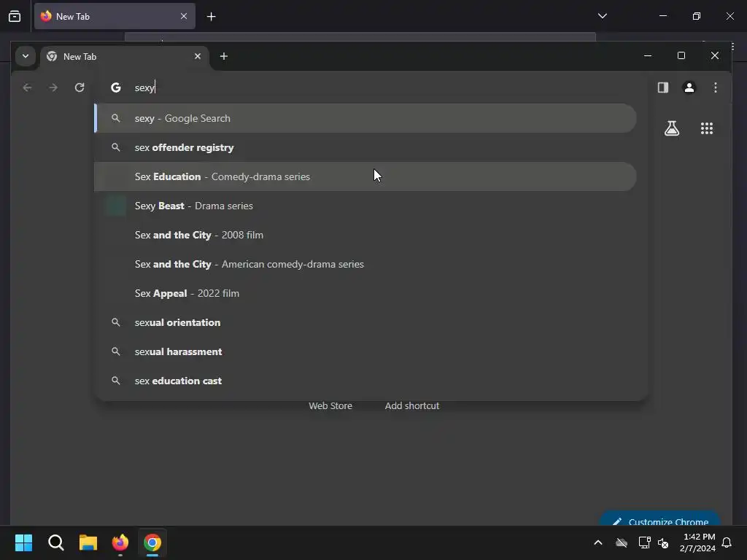The width and height of the screenshot is (747, 560).
Task: Choose 'Sex and the City' American comedy-drama suggestion
Action: [x=365, y=264]
